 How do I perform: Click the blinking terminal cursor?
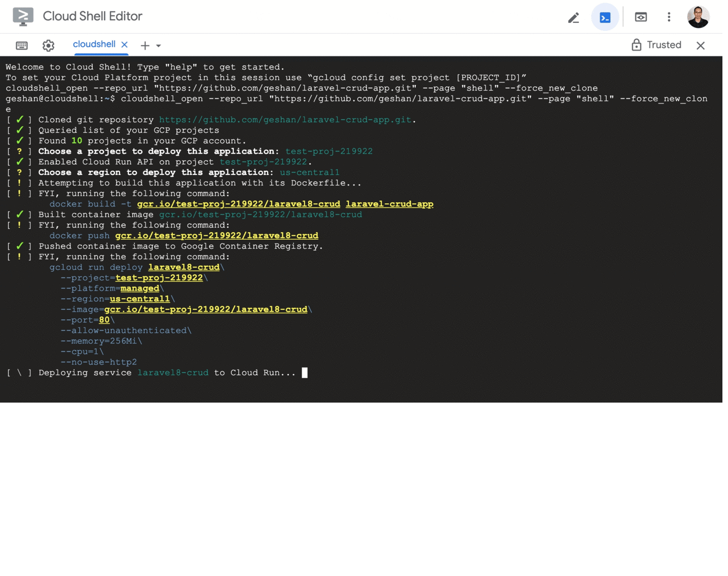(x=305, y=372)
